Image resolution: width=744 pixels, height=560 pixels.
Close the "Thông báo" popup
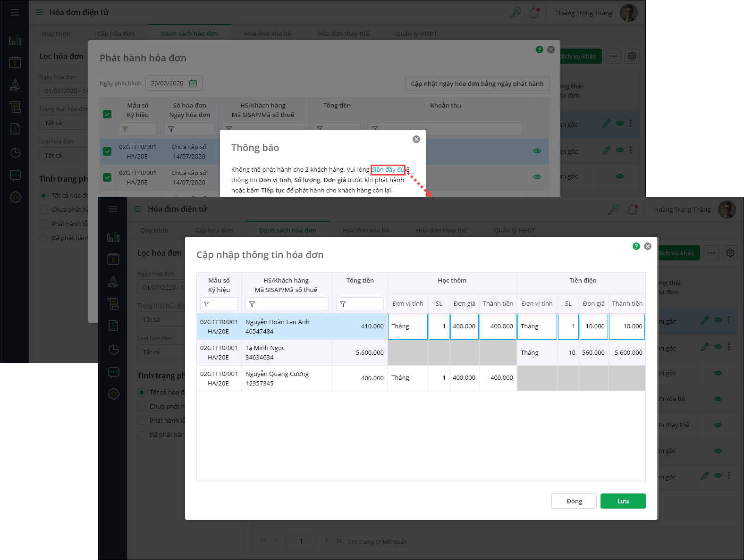[x=416, y=139]
